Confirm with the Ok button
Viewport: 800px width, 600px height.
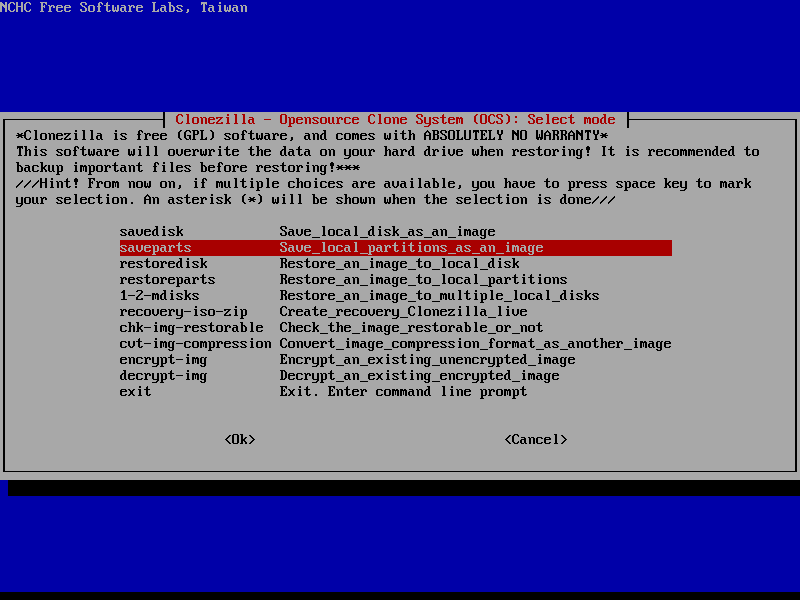point(240,440)
